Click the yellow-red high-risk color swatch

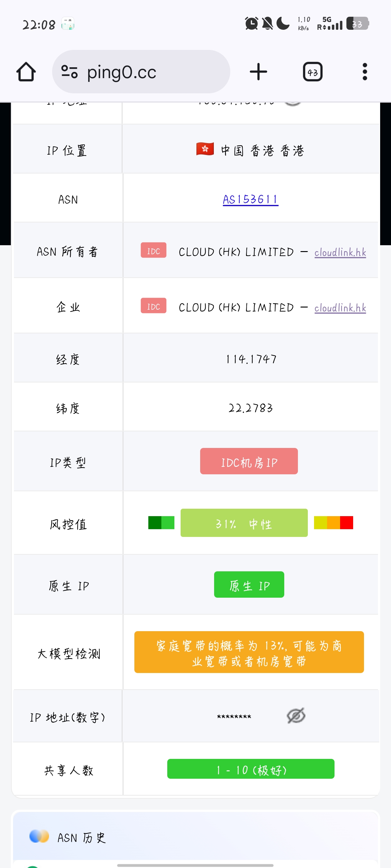[x=333, y=523]
